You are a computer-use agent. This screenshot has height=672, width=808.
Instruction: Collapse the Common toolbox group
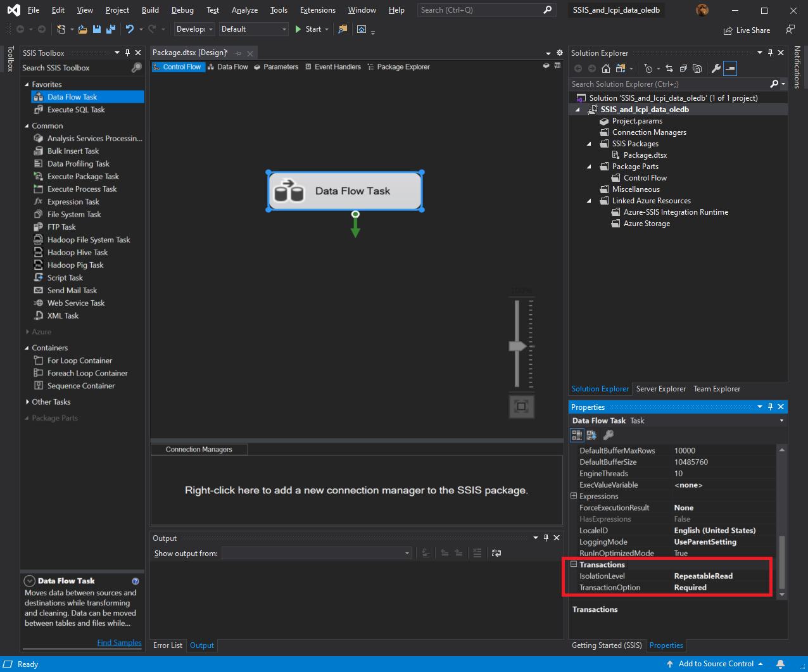[x=27, y=126]
